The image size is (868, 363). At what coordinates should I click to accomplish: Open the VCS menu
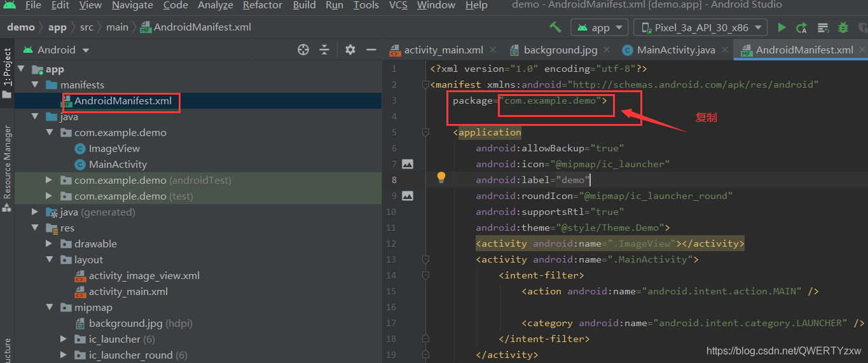pyautogui.click(x=398, y=5)
